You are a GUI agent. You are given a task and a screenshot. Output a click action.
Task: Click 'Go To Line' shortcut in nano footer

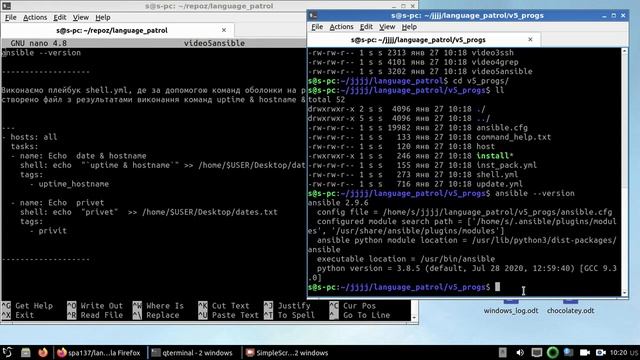pos(360,315)
